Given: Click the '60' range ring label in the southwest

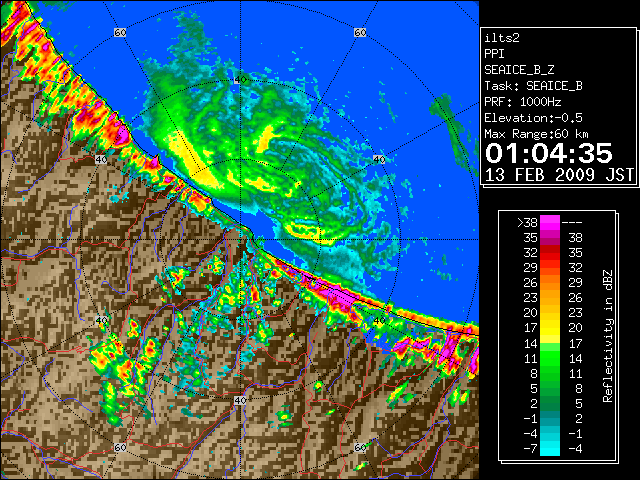Looking at the screenshot, I should tap(120, 447).
